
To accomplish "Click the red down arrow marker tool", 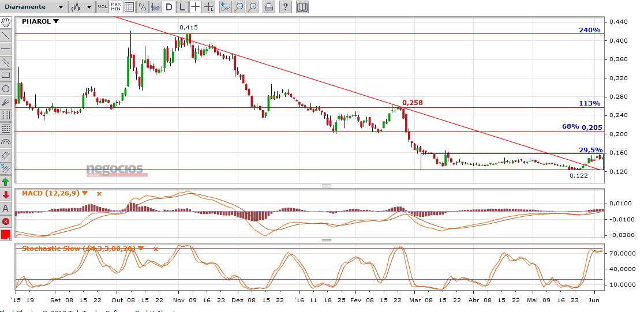I will point(6,195).
